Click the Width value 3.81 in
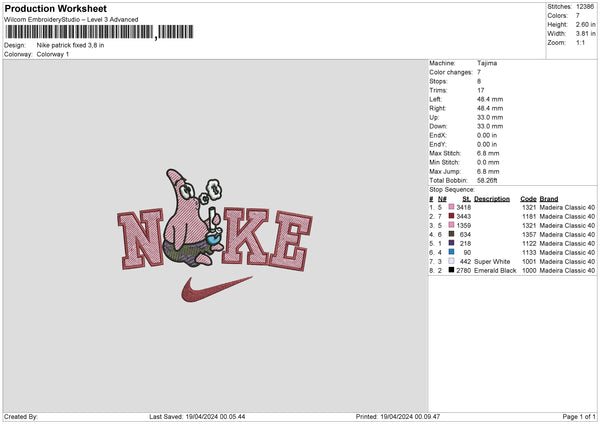 click(x=585, y=34)
